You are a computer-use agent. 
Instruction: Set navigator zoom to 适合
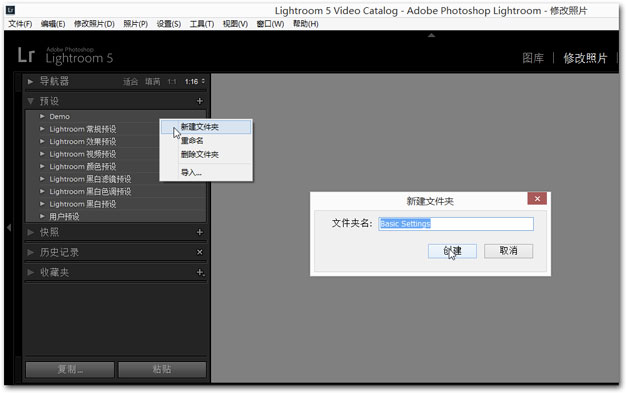(130, 82)
